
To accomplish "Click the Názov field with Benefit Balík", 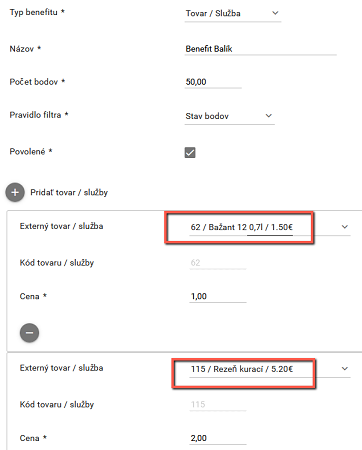I will 261,49.
